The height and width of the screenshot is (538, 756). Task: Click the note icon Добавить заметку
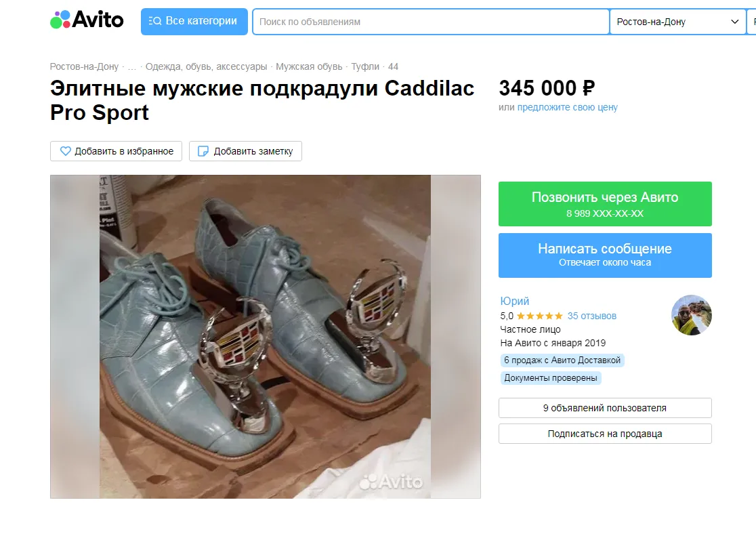coord(203,151)
